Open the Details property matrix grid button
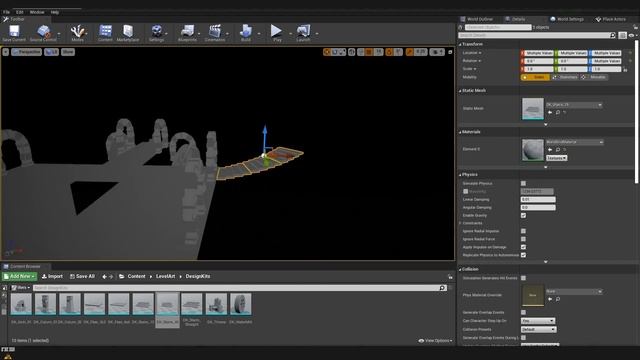Viewport: 640px width, 360px height. (x=622, y=36)
